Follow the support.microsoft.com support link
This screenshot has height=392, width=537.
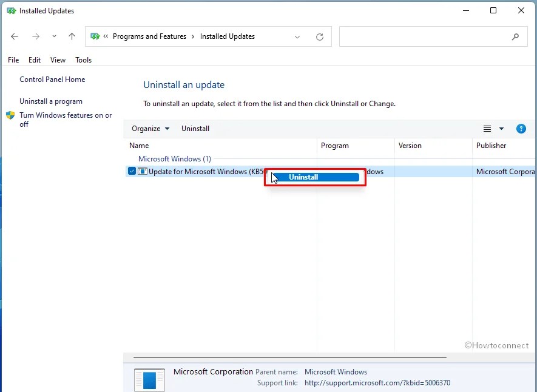[378, 383]
